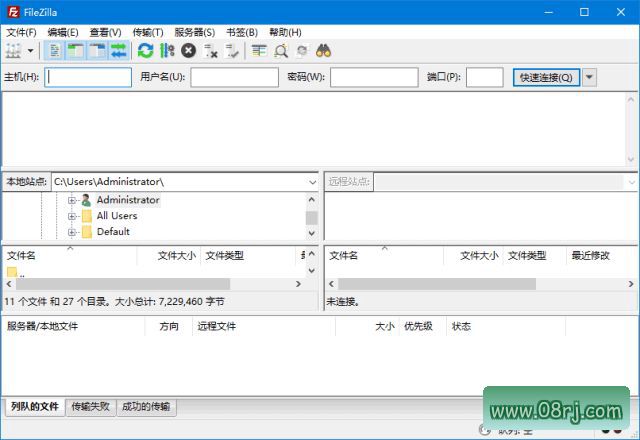Toggle transfer queue display icon
The width and height of the screenshot is (640, 440).
[118, 50]
